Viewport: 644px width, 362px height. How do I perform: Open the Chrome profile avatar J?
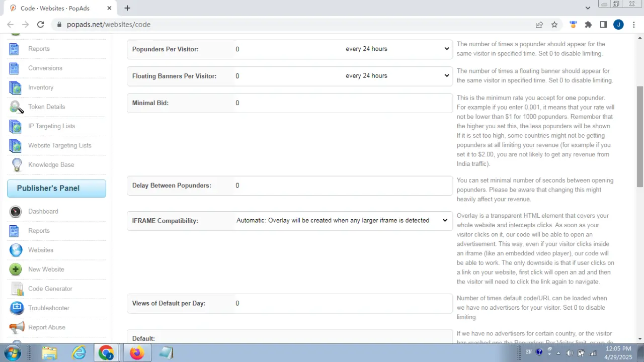618,24
